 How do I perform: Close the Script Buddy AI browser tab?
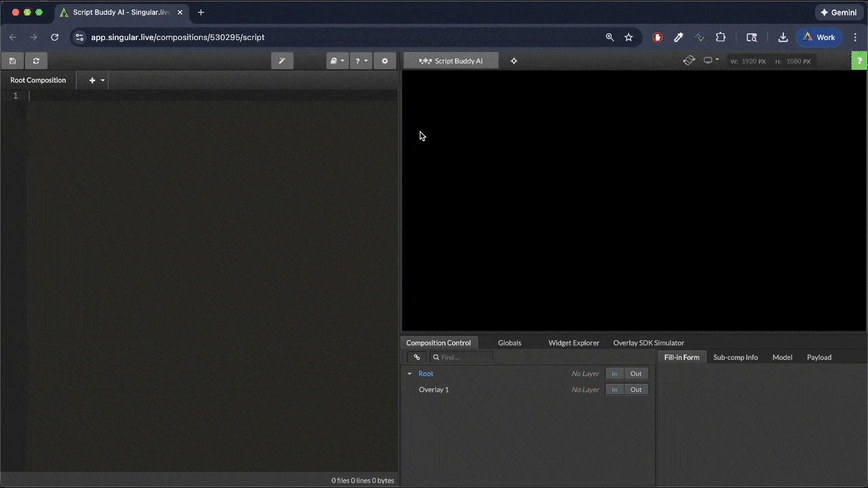click(180, 12)
